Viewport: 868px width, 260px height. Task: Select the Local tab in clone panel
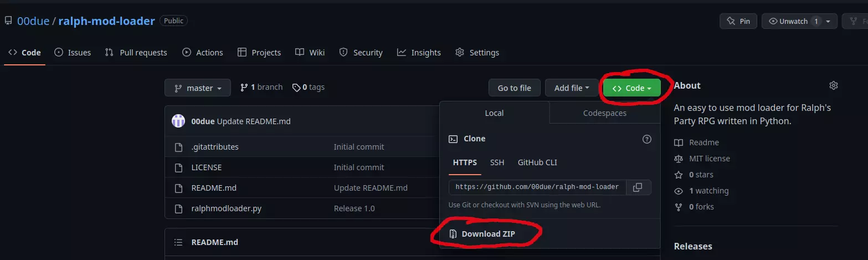494,113
